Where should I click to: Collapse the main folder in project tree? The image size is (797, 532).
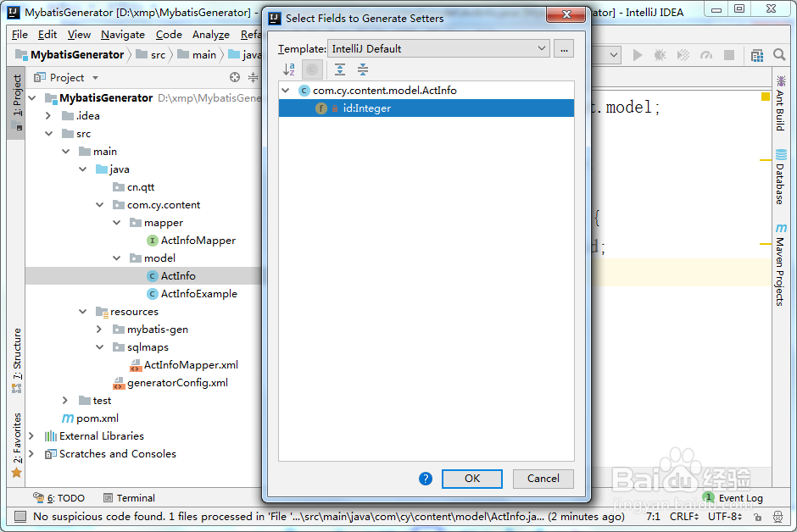coord(66,152)
